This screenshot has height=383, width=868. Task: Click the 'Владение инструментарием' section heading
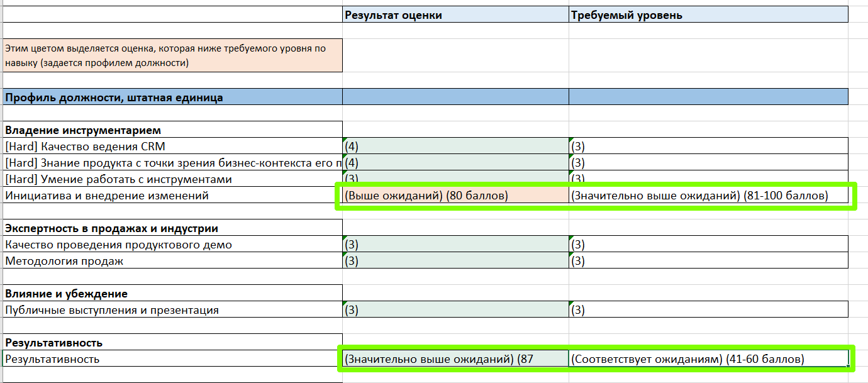pos(173,130)
